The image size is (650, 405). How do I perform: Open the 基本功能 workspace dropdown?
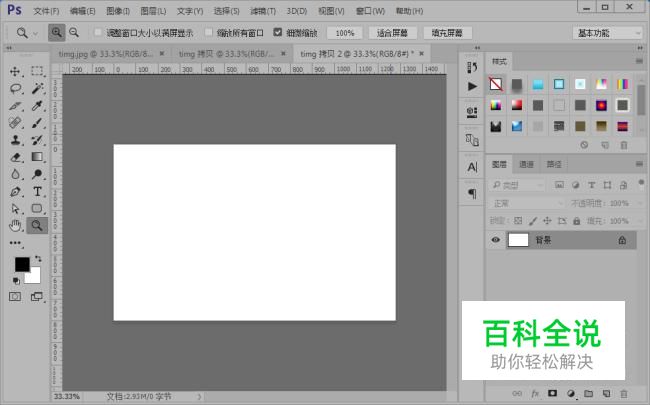(608, 33)
